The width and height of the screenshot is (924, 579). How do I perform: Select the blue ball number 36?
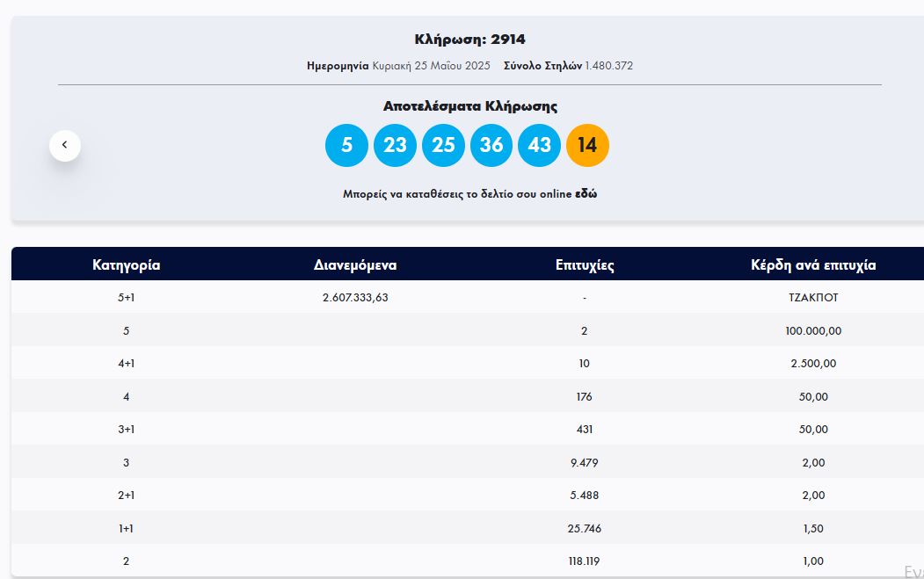491,145
